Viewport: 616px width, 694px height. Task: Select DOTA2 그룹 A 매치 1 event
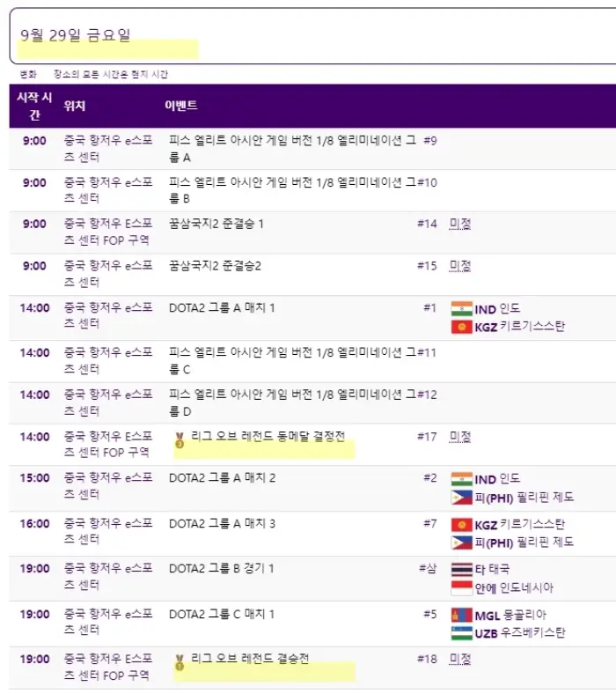[x=222, y=308]
